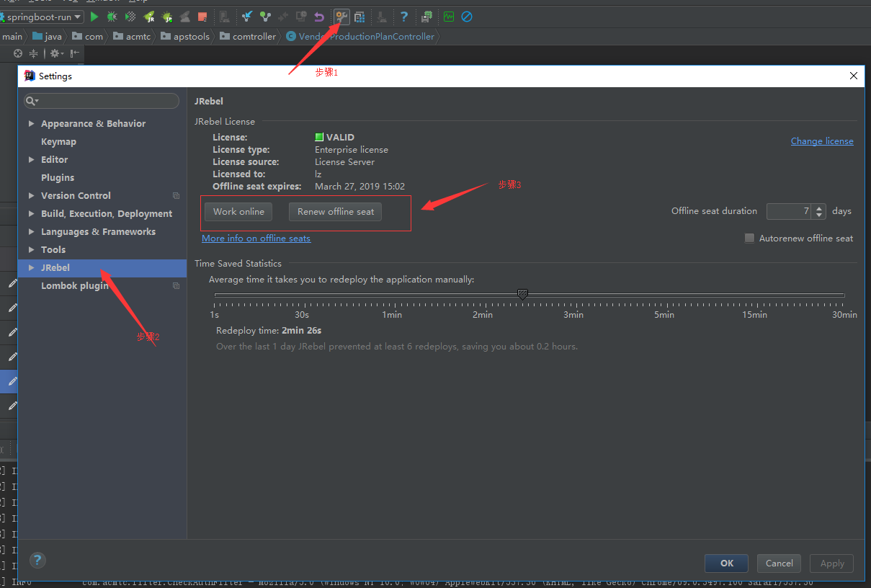Click the comtroller breadcrumb folder
Viewport: 871px width, 588px height.
coord(249,36)
